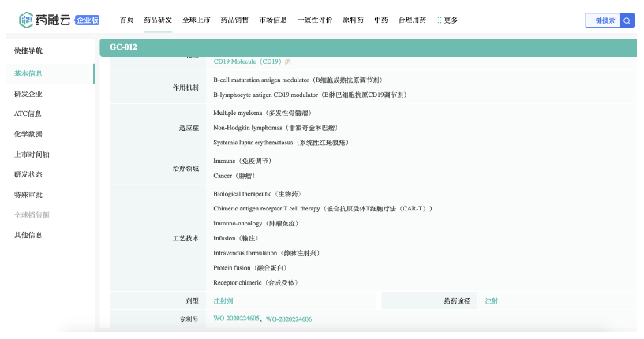Select 原料药 nav item
This screenshot has height=339, width=644.
(354, 20)
